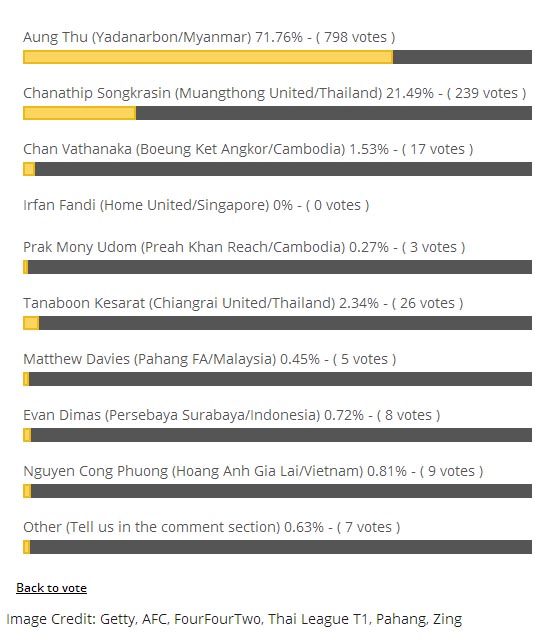Screen dimensions: 548x639
Task: Click the Nguyen Cong Phuong vote bar
Action: (x=277, y=491)
